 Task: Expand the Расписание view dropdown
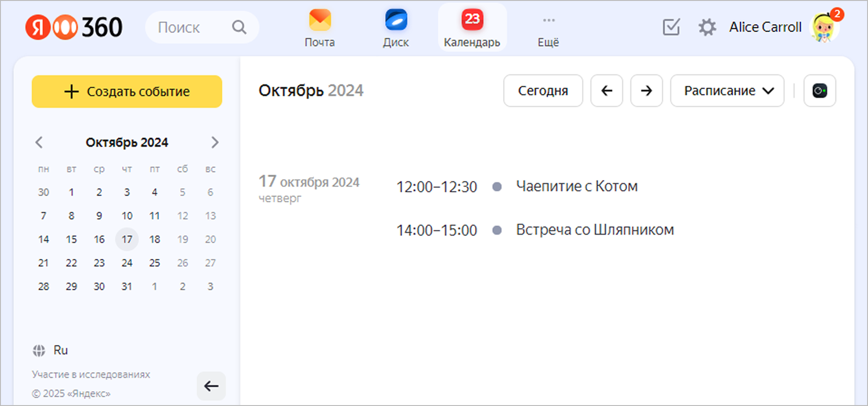coord(727,91)
